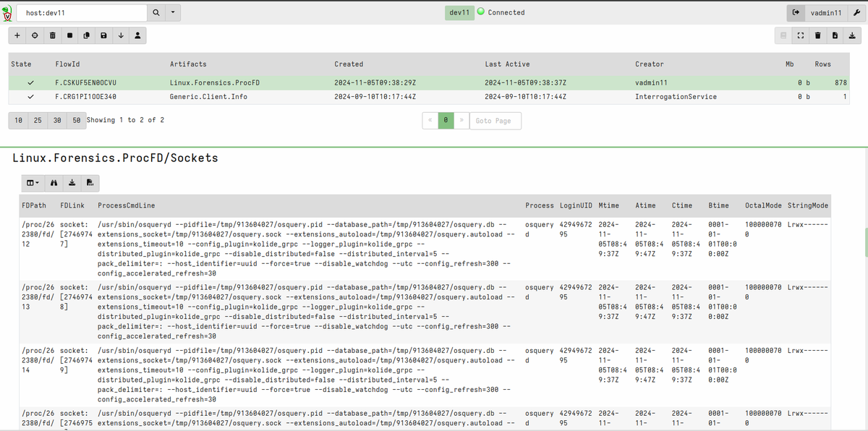Click the Creator column header
The height and width of the screenshot is (431, 868).
click(650, 64)
